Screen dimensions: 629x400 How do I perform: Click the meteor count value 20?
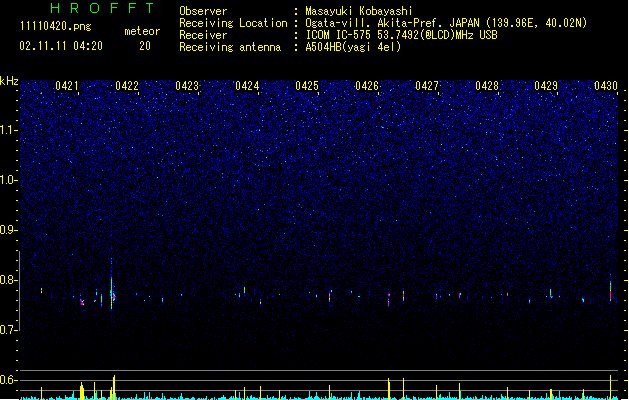tap(145, 46)
